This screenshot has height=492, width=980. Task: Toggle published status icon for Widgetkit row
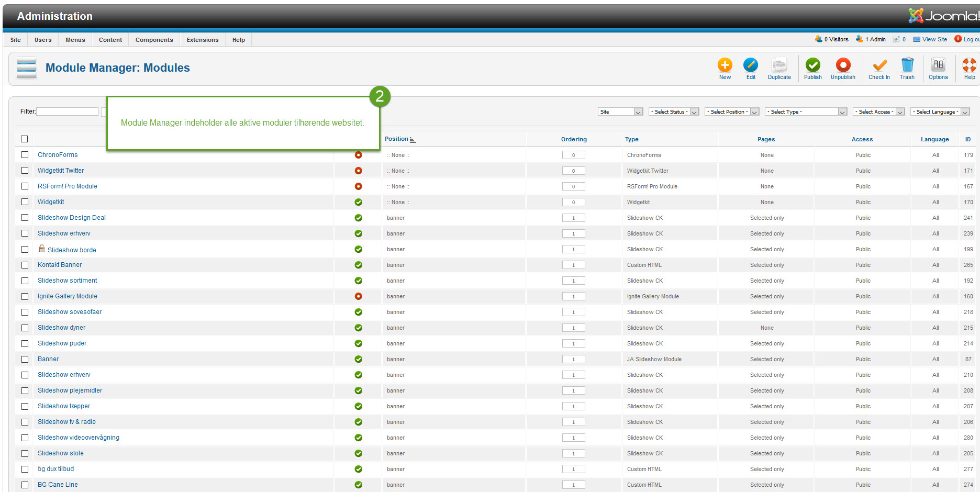(358, 202)
